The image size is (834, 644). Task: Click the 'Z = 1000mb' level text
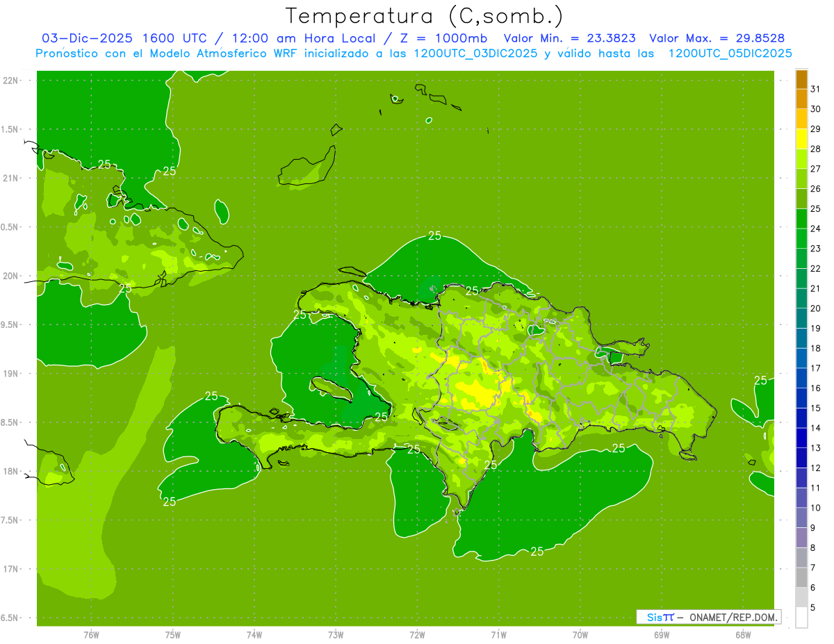tap(443, 38)
